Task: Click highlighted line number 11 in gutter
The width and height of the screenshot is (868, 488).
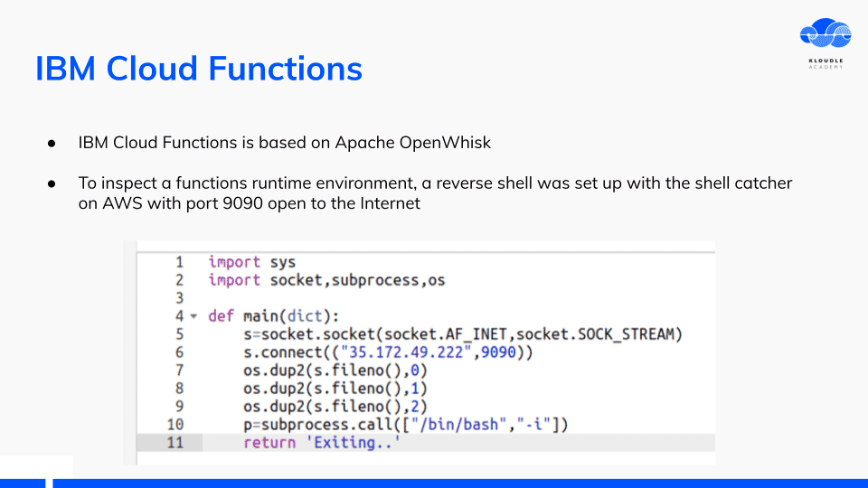Action: (175, 443)
